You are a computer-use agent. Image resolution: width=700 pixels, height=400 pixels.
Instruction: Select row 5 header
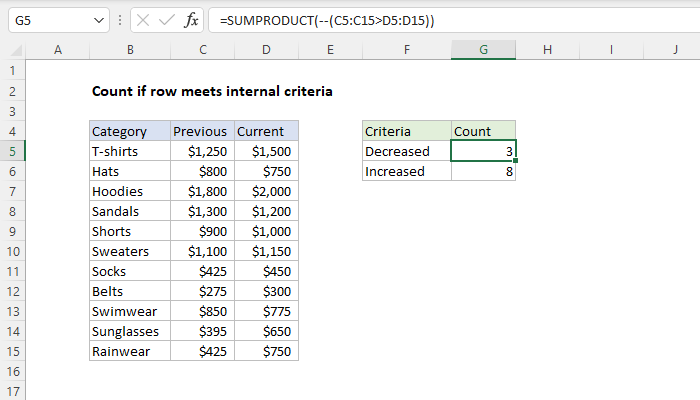(13, 151)
